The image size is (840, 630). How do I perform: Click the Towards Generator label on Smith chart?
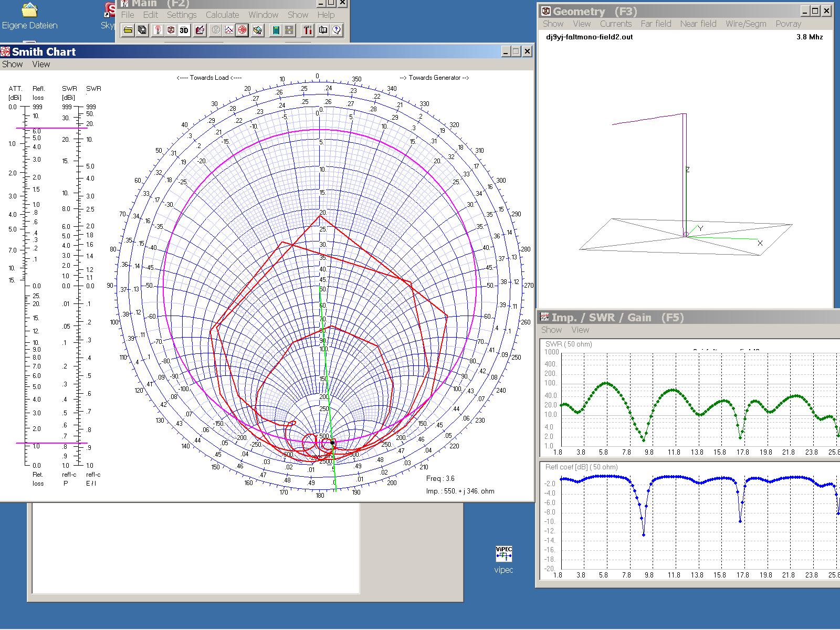434,78
